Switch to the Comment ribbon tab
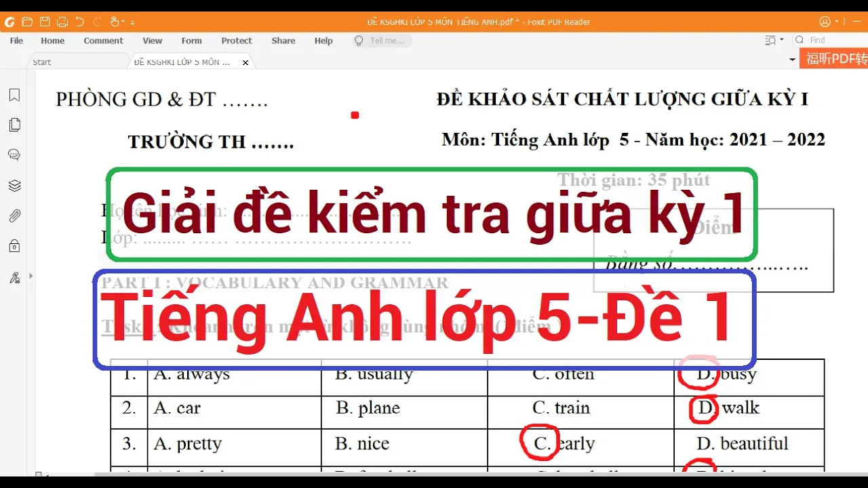 pyautogui.click(x=103, y=41)
